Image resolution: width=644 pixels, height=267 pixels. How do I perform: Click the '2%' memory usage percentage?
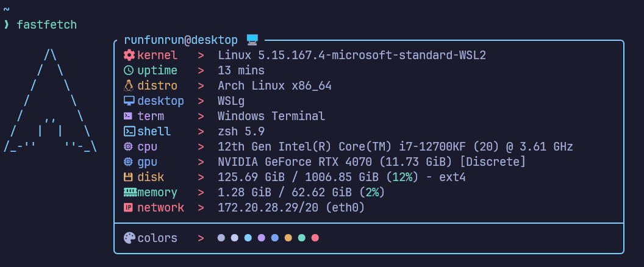coord(372,192)
